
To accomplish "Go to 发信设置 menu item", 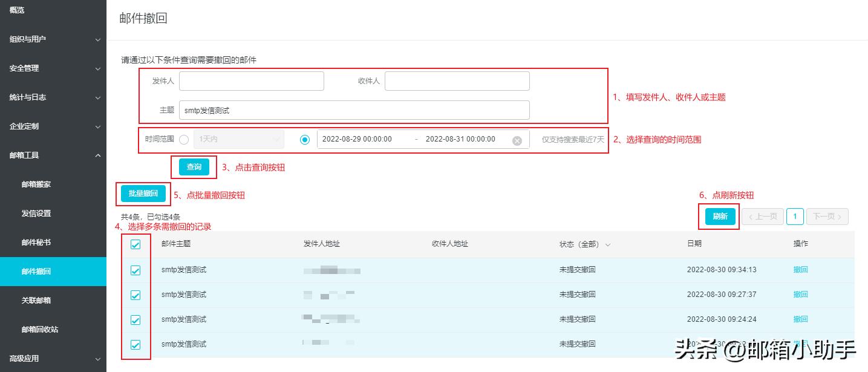I will click(36, 214).
